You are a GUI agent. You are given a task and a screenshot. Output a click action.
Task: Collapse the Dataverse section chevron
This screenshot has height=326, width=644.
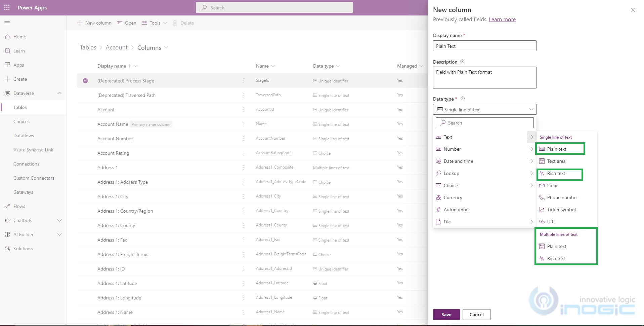59,93
